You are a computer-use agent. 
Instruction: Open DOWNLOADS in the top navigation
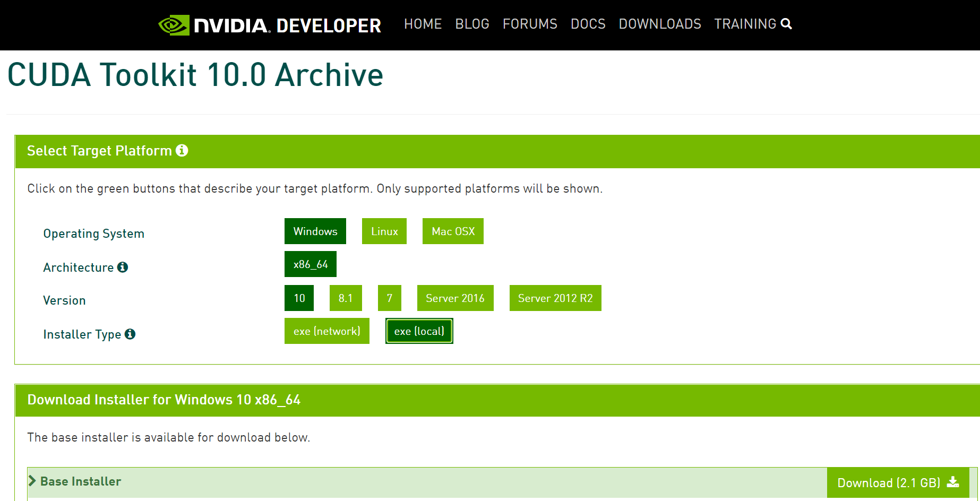click(660, 24)
